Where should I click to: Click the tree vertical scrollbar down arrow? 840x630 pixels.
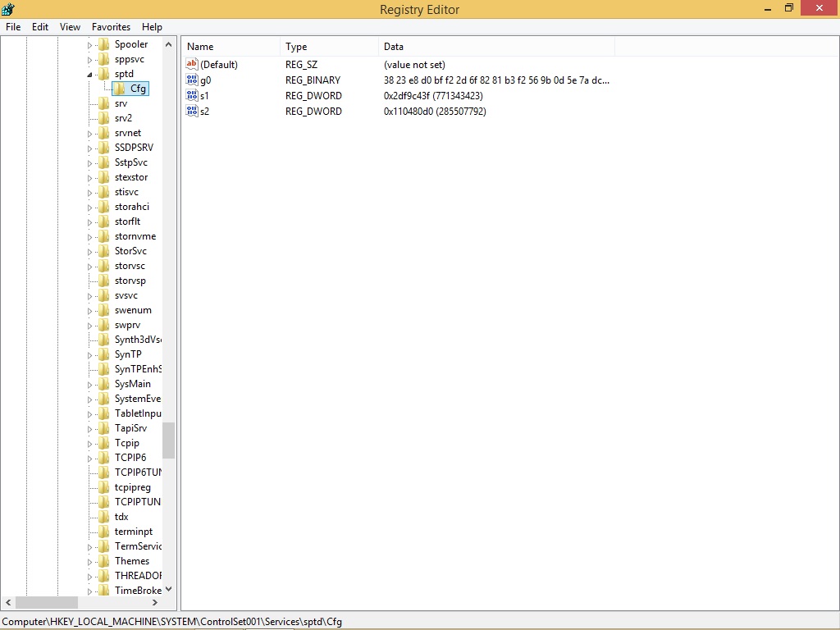[168, 589]
